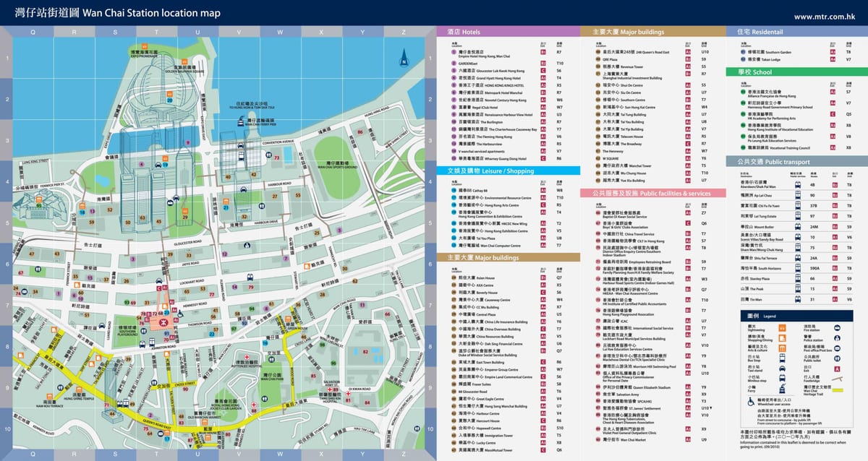Click the green circle beside Alliance Française de Hong Kong
This screenshot has width=868, height=461.
743,92
